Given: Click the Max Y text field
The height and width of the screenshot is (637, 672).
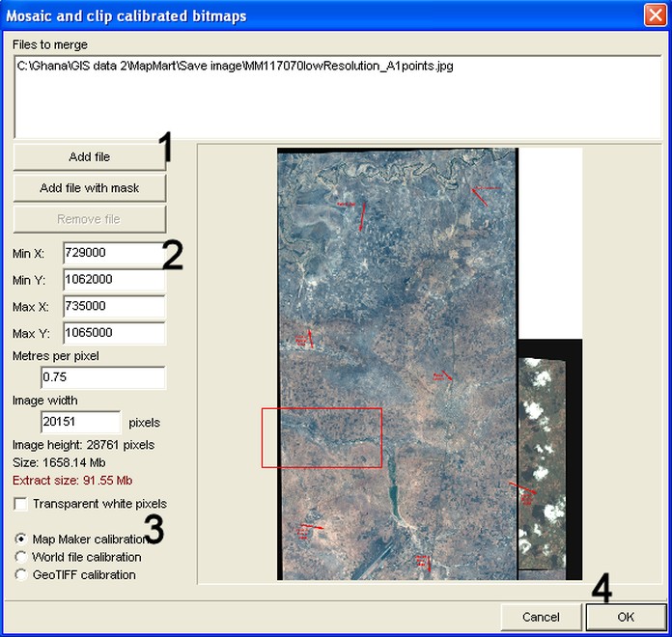Looking at the screenshot, I should point(113,333).
